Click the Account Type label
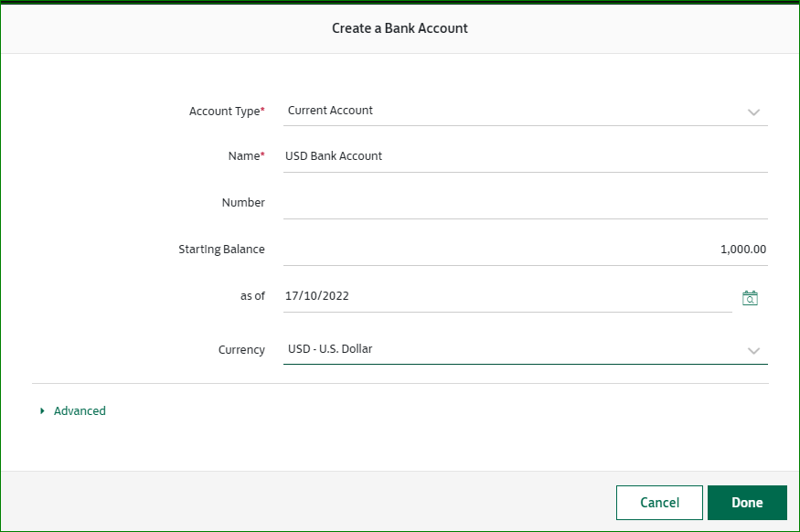This screenshot has height=532, width=800. [x=226, y=112]
